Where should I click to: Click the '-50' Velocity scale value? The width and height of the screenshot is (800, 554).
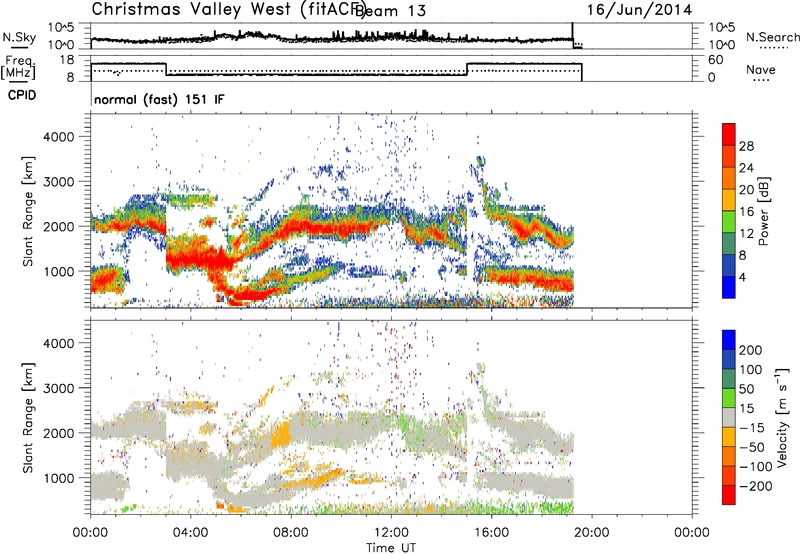click(x=753, y=447)
